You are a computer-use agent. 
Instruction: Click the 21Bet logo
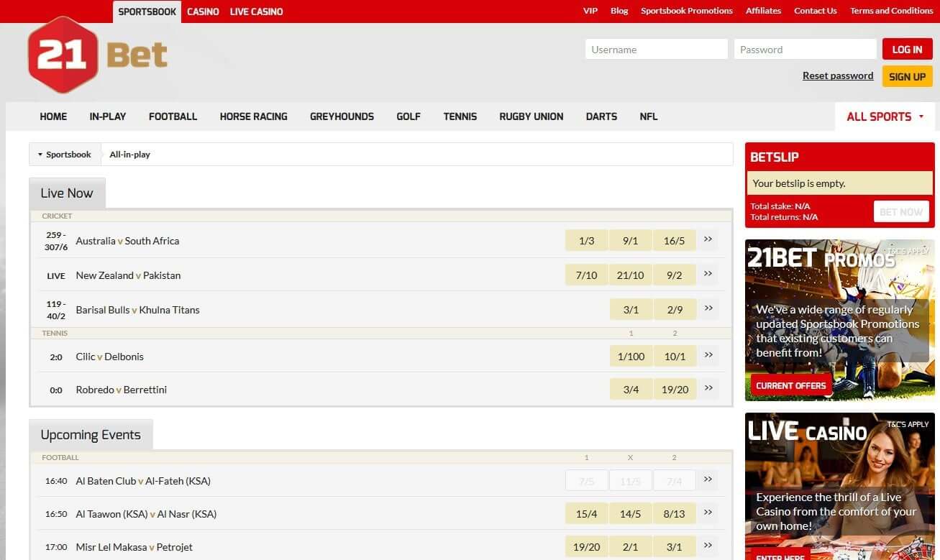(x=98, y=55)
